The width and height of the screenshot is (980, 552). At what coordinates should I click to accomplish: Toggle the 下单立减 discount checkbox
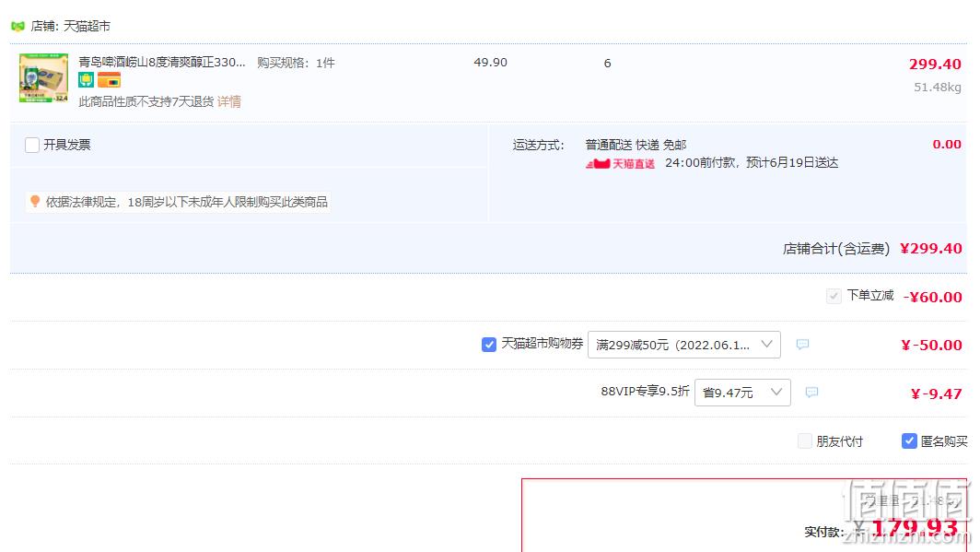pos(834,296)
